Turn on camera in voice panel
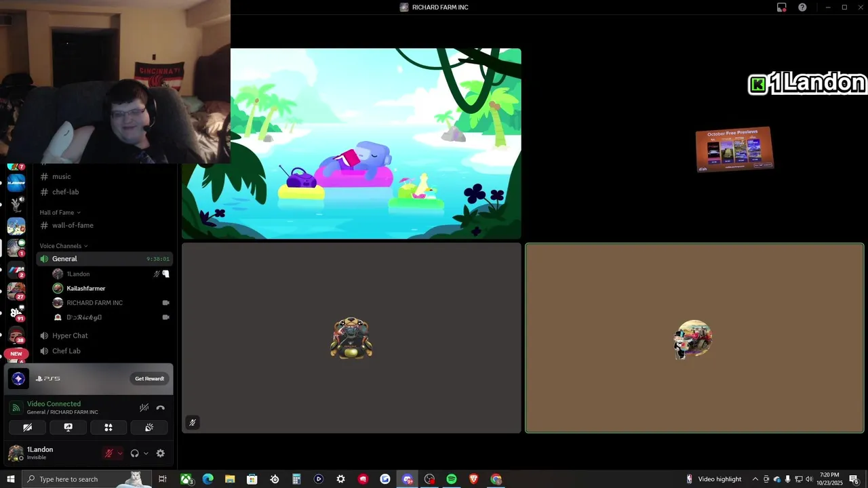 pyautogui.click(x=27, y=428)
